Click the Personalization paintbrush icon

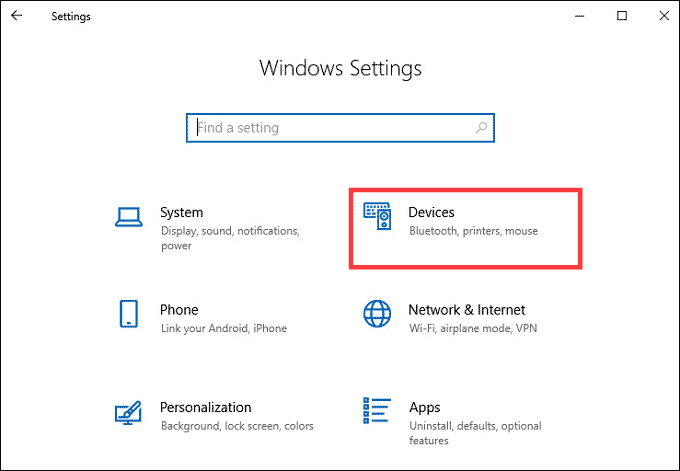coord(128,412)
